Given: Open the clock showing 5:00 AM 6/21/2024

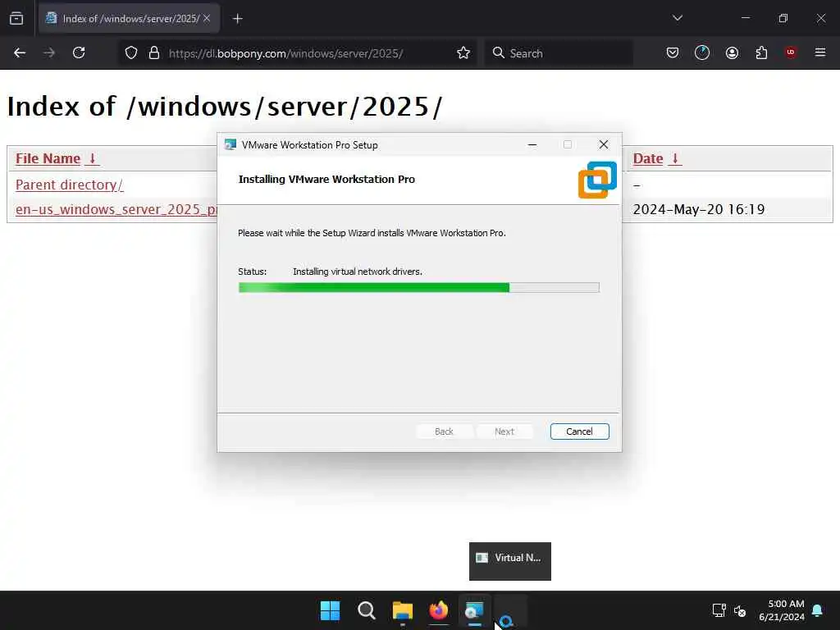Looking at the screenshot, I should (x=782, y=610).
